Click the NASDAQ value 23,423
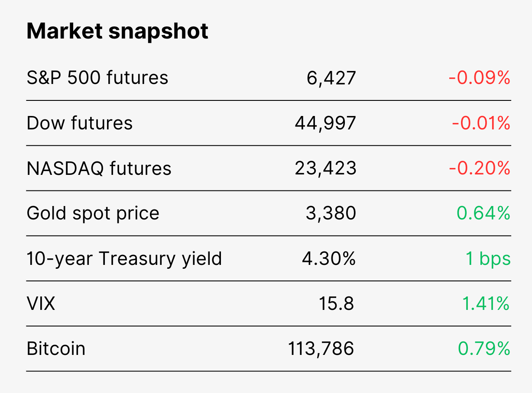 tap(326, 169)
